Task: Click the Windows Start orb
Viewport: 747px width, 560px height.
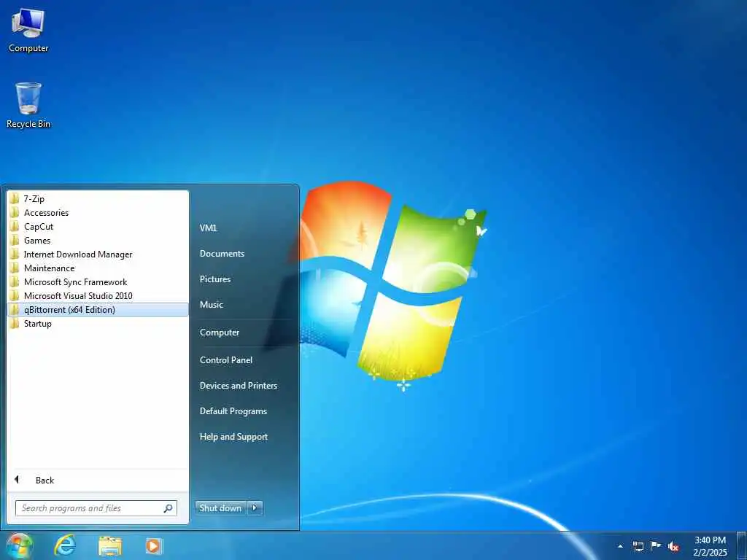Action: [x=18, y=545]
